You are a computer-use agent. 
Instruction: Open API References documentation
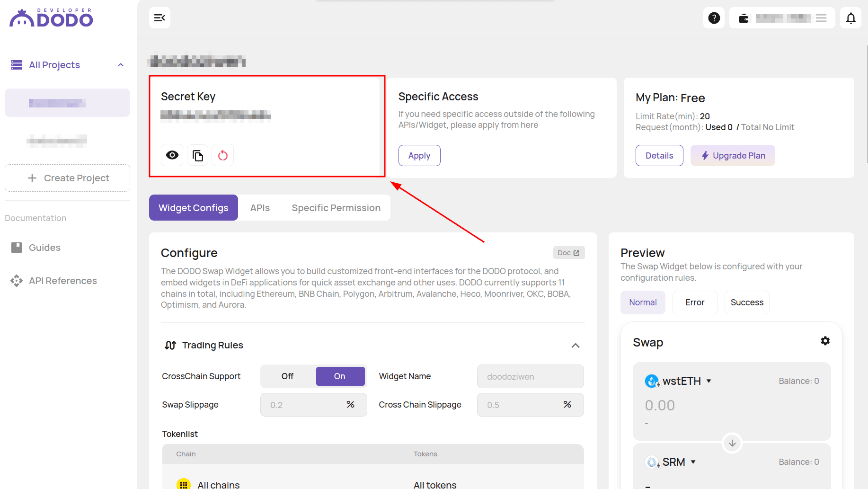(x=63, y=281)
